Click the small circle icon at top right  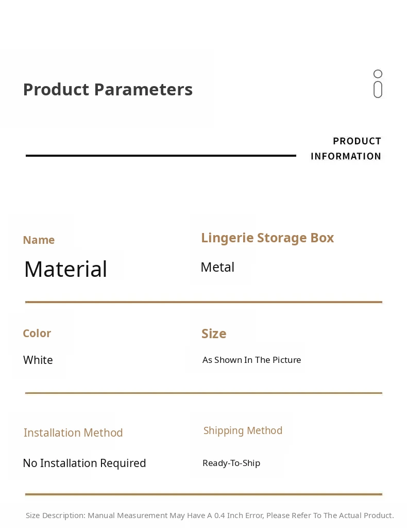(x=378, y=74)
